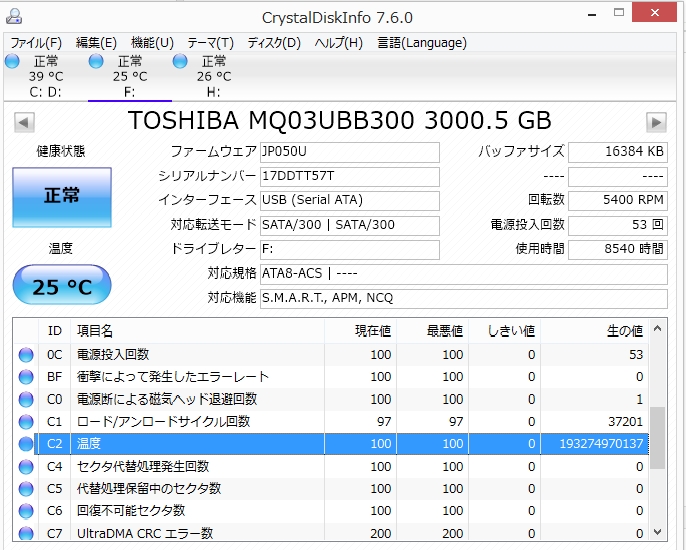Click the rotation rate field 5400 RPM

click(618, 200)
